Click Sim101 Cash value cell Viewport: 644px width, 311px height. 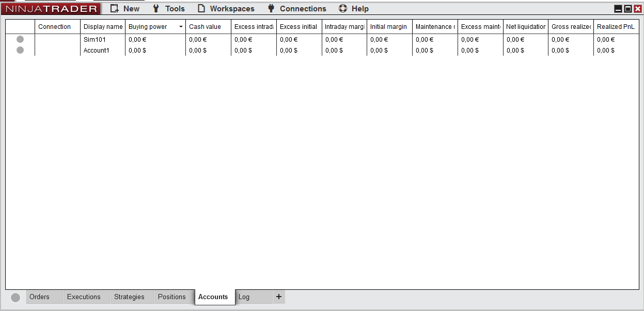click(208, 40)
